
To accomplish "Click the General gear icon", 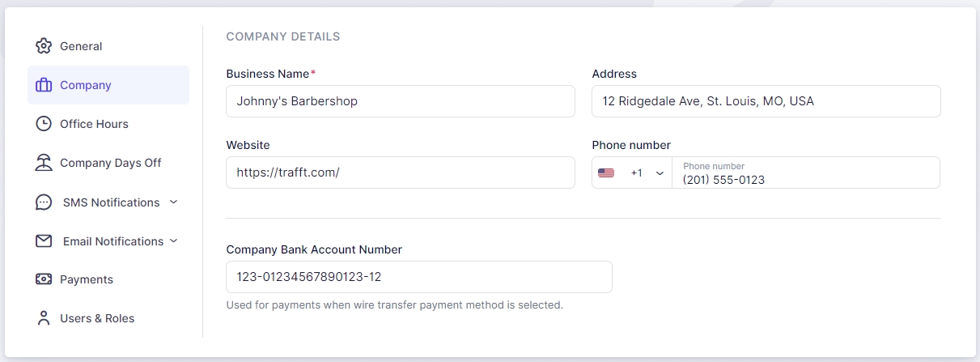I will [x=44, y=46].
